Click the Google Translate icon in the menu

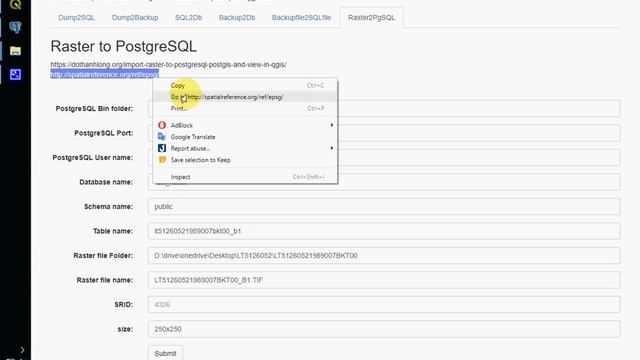[162, 136]
